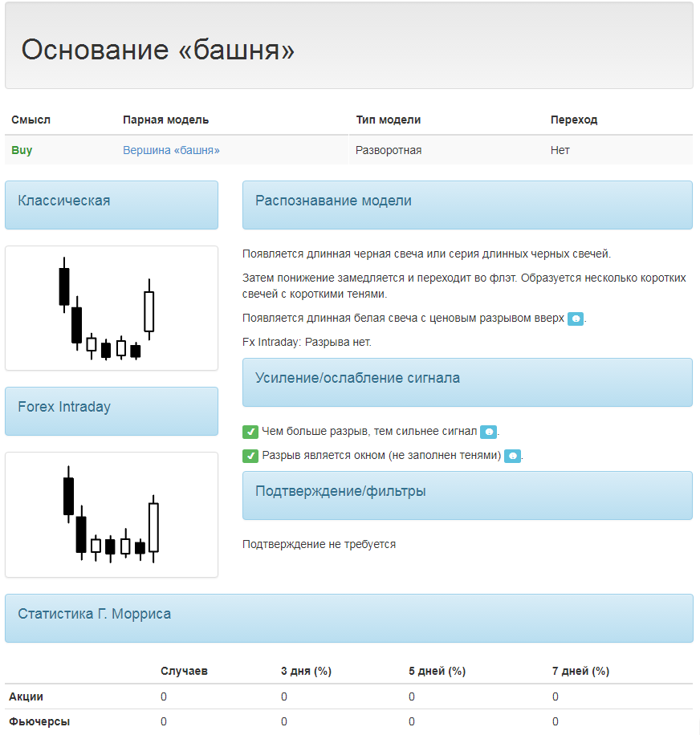Click the «Парная модель» column header

pos(166,120)
